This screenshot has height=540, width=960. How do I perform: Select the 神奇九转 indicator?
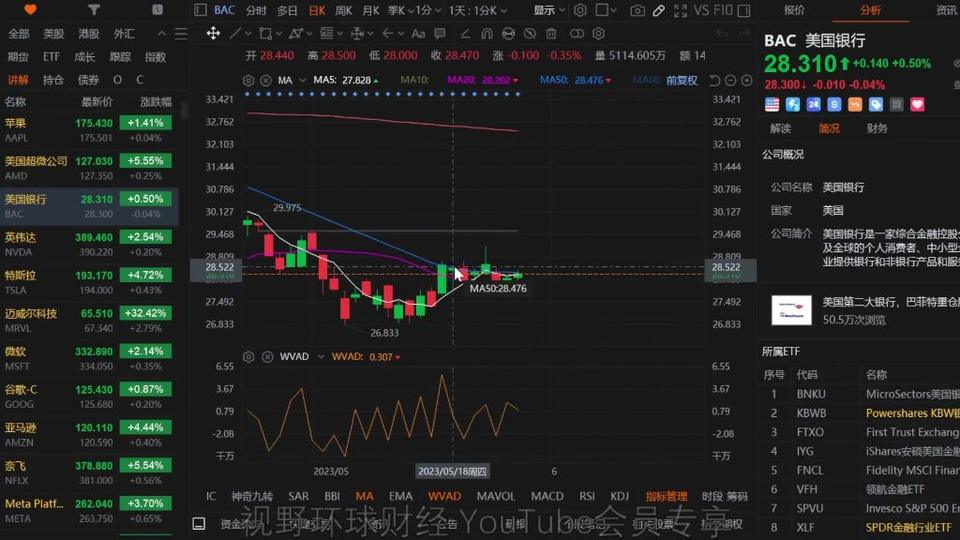click(252, 496)
